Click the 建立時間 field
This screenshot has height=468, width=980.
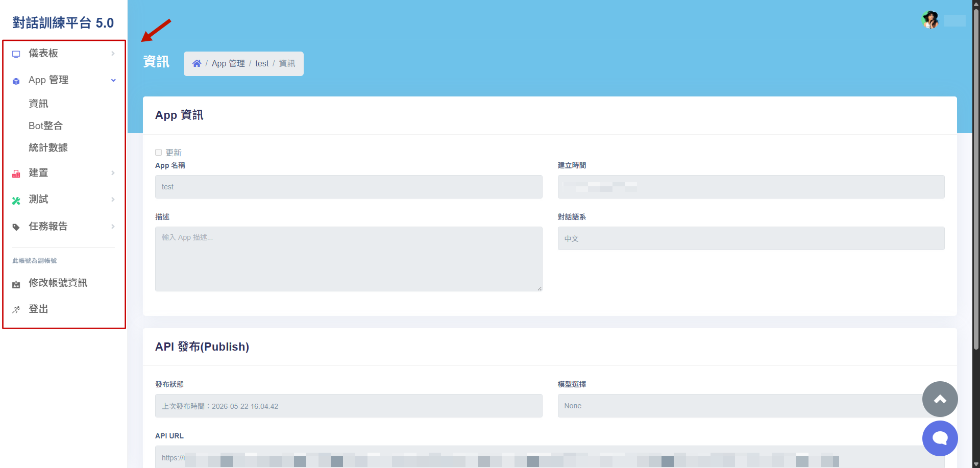point(751,187)
